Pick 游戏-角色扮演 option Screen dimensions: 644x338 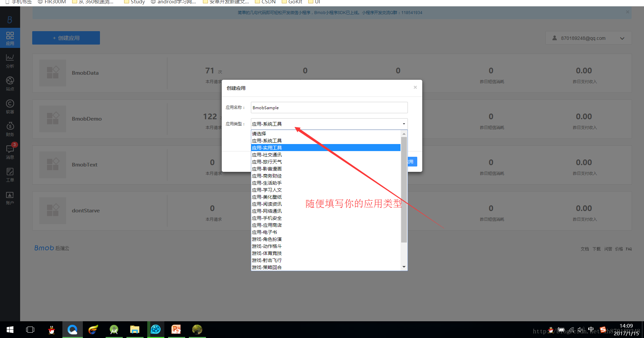click(x=326, y=239)
